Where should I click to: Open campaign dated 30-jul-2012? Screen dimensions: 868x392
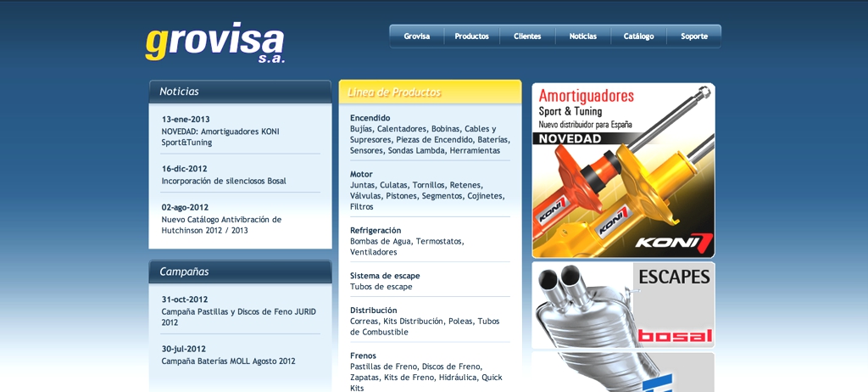[x=184, y=350]
